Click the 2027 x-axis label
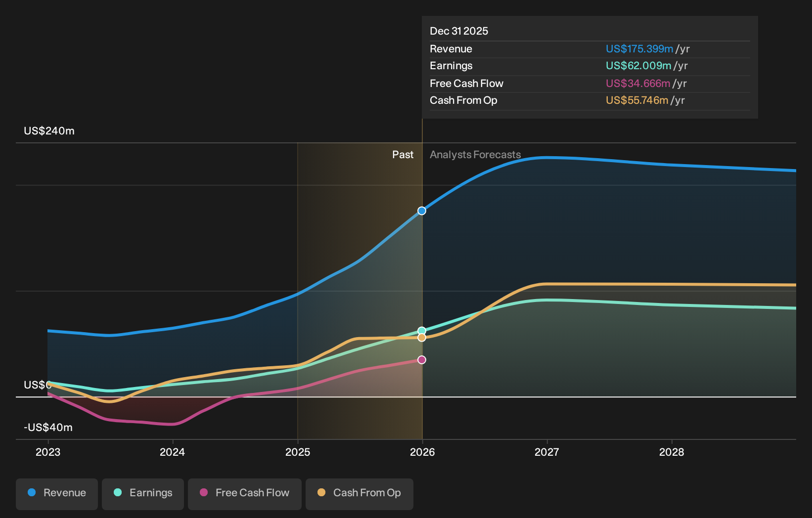This screenshot has width=812, height=518. coord(547,452)
